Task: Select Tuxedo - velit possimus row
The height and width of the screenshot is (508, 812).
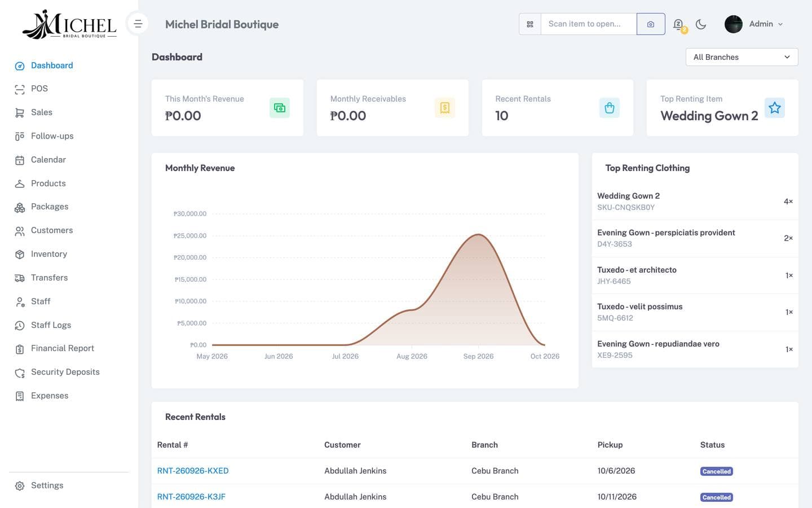Action: [695, 312]
